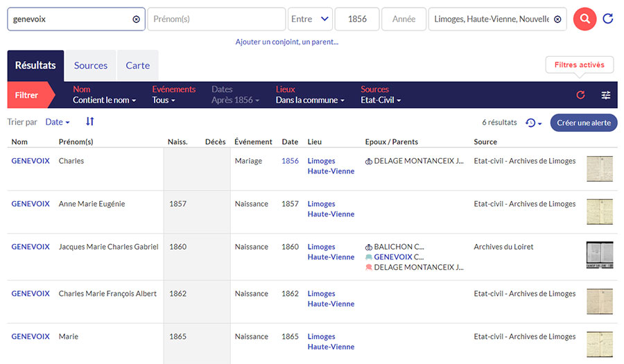The image size is (624, 364).
Task: Click Ajouter un conjoint, un parent link
Action: [286, 42]
